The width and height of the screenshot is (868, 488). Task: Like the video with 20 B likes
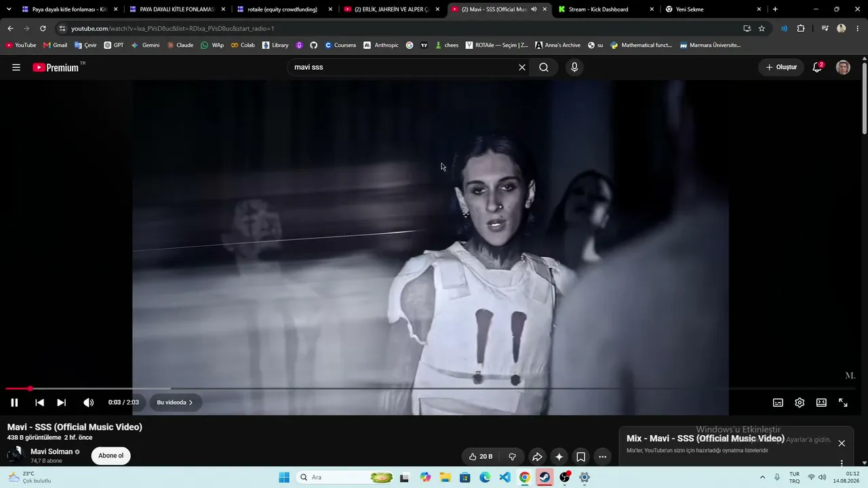point(481,457)
